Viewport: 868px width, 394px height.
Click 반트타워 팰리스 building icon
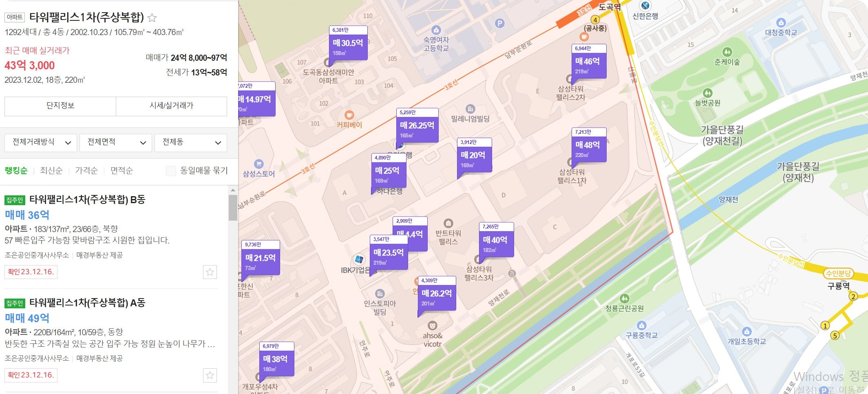point(448,223)
